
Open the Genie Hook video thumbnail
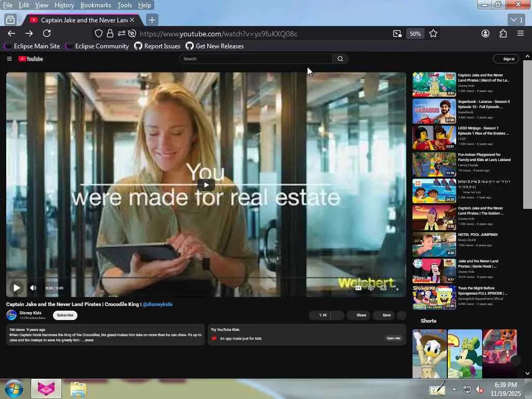[434, 271]
